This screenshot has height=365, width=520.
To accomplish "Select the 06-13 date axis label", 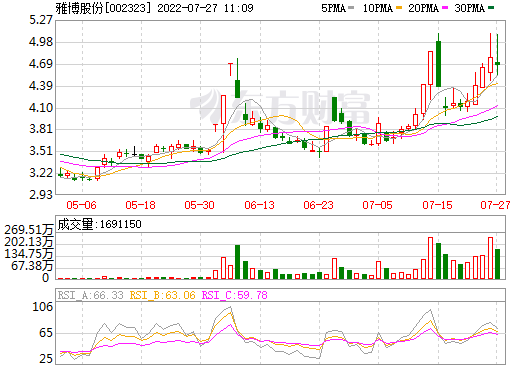I will [x=259, y=205].
